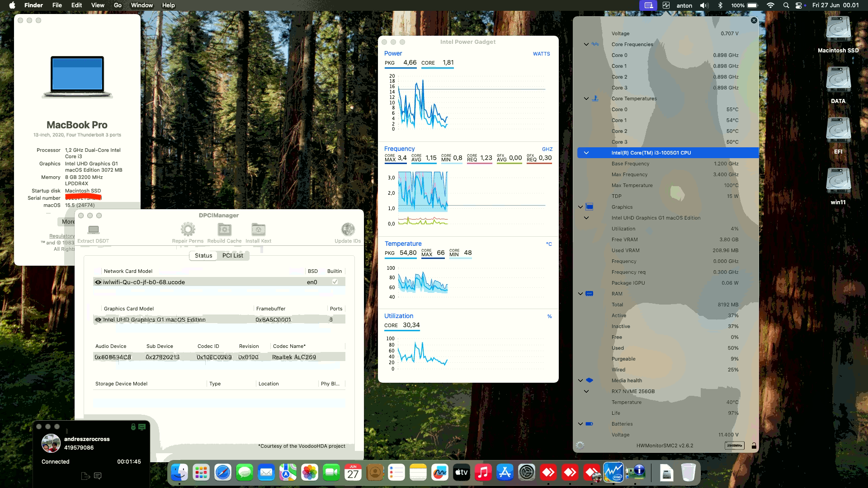This screenshot has width=868, height=488.
Task: Click the Bluetooth icon in the menu bar
Action: click(x=721, y=5)
